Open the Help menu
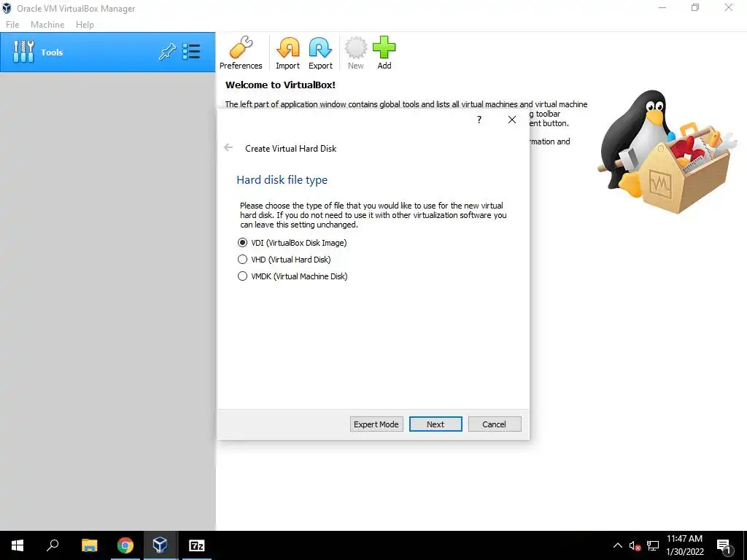This screenshot has width=747, height=560. tap(85, 25)
